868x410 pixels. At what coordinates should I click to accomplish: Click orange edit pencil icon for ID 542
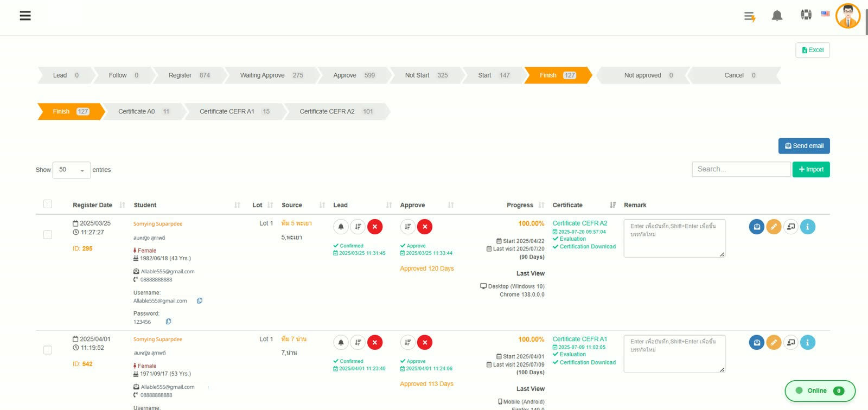(x=774, y=342)
